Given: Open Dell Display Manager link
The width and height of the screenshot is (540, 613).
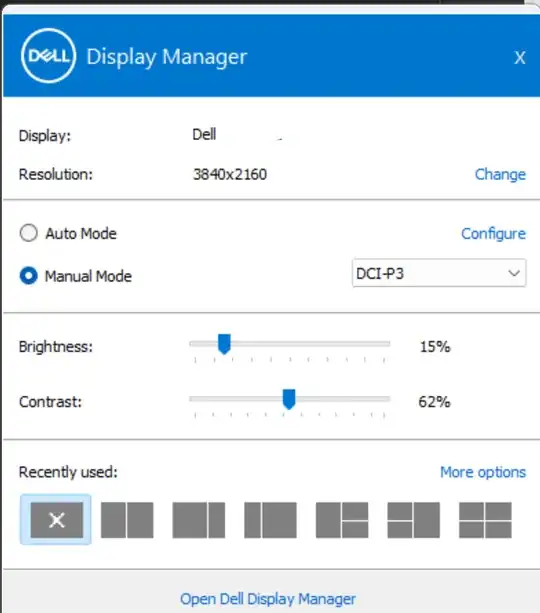Looking at the screenshot, I should click(268, 599).
